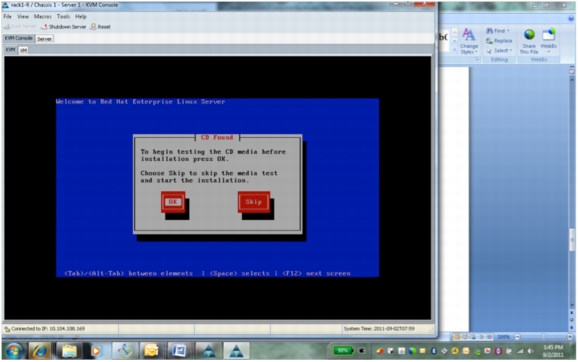This screenshot has height=362, width=578.
Task: Expand the Styles group dialog launcher
Action: point(477,59)
